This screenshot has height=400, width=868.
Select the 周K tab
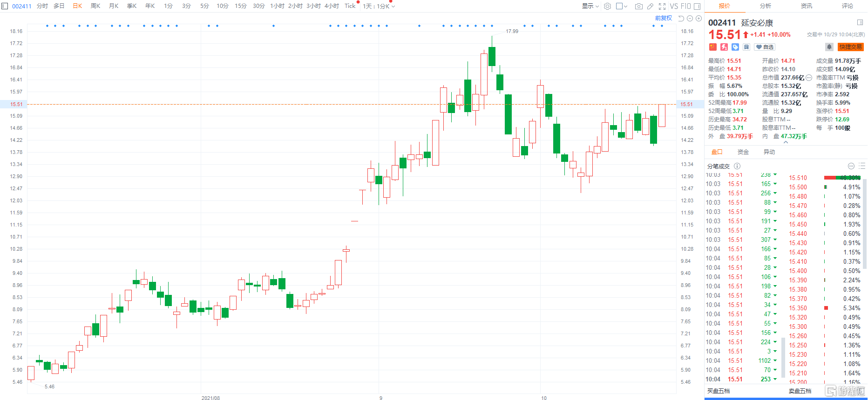tap(95, 6)
